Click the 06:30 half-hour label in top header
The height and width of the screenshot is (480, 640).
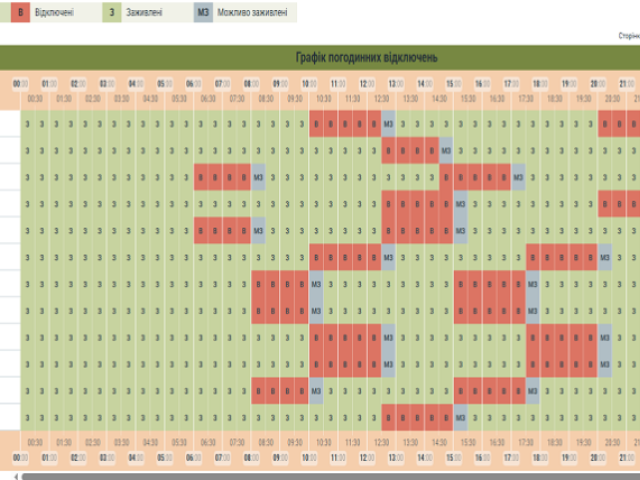208,99
